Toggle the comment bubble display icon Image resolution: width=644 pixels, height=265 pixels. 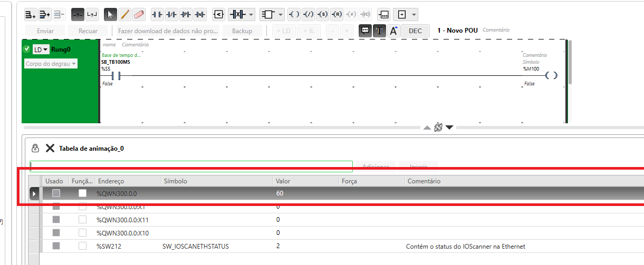[365, 31]
